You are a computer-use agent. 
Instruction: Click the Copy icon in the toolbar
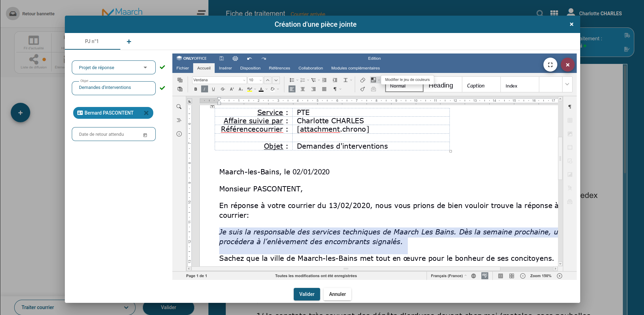[180, 80]
